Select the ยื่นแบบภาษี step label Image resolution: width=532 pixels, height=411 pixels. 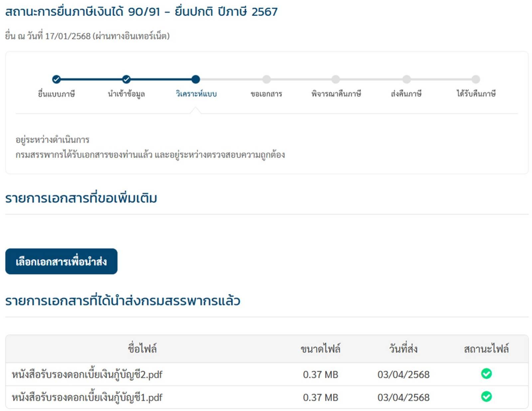(x=57, y=94)
